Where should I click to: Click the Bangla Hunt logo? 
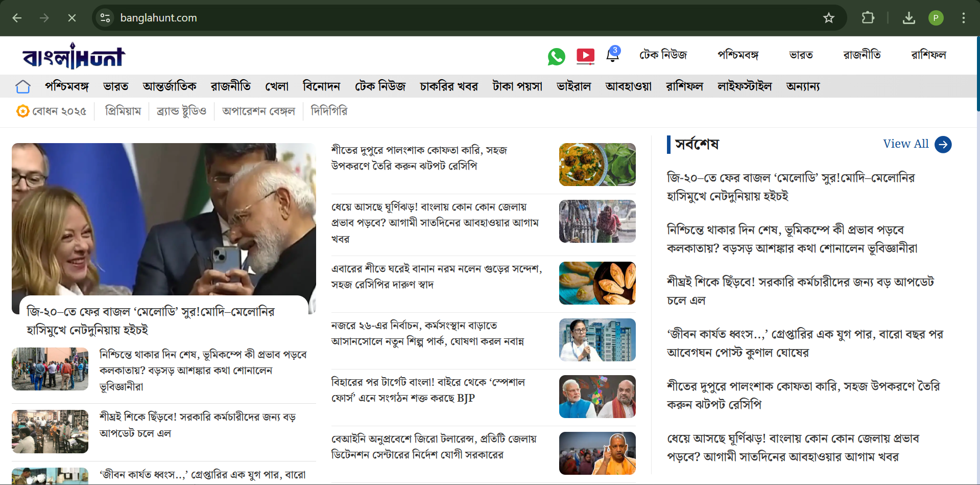coord(74,56)
